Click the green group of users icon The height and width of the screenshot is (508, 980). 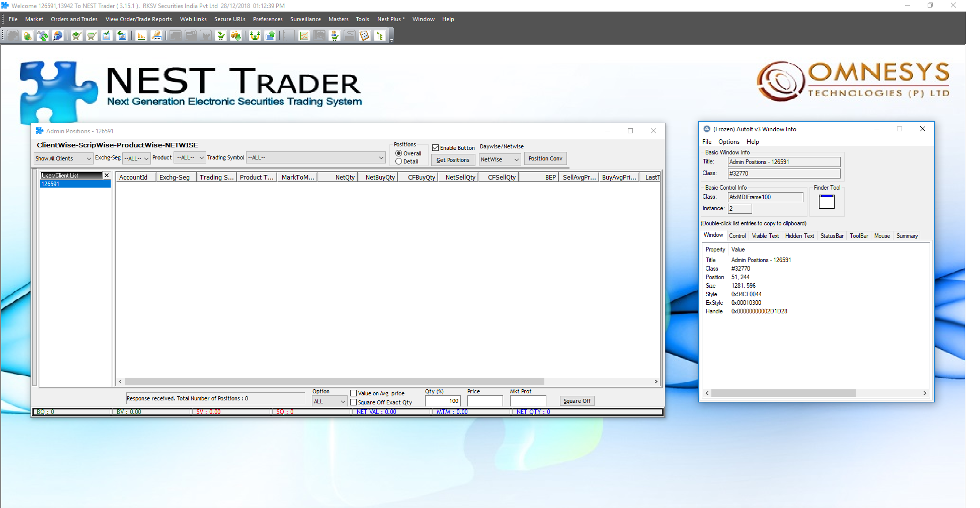(255, 36)
